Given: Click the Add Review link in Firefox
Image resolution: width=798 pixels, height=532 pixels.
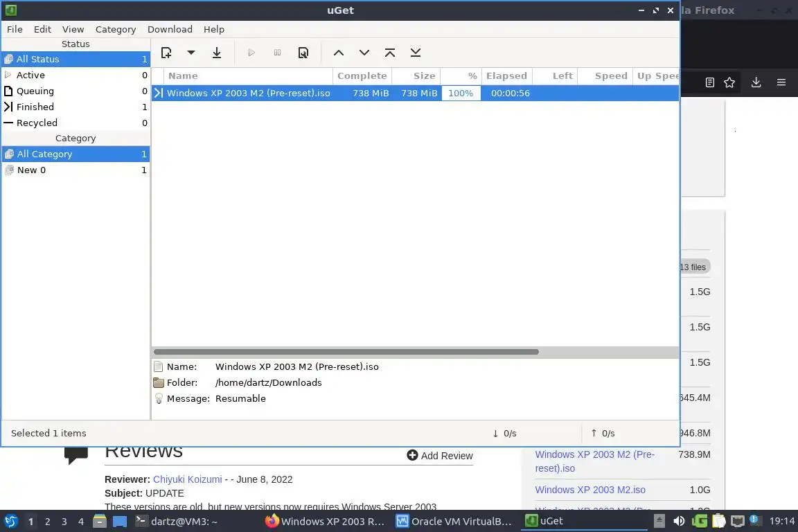Looking at the screenshot, I should tap(440, 456).
